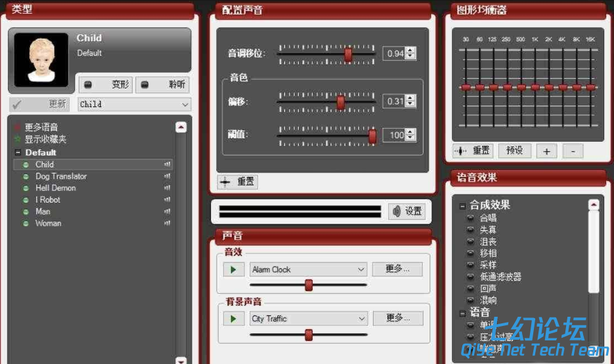Viewport: 614px width, 364px height.
Task: Play the City Traffic background sound
Action: 233,319
